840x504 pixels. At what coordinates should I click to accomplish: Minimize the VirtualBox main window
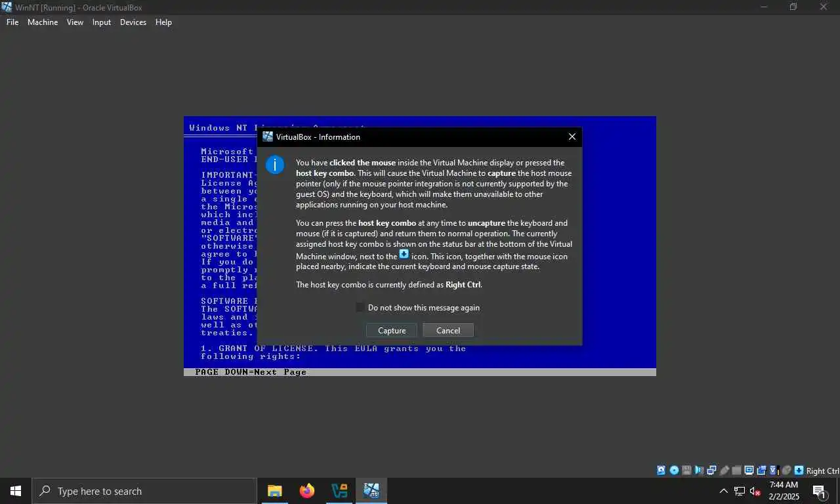tap(763, 7)
